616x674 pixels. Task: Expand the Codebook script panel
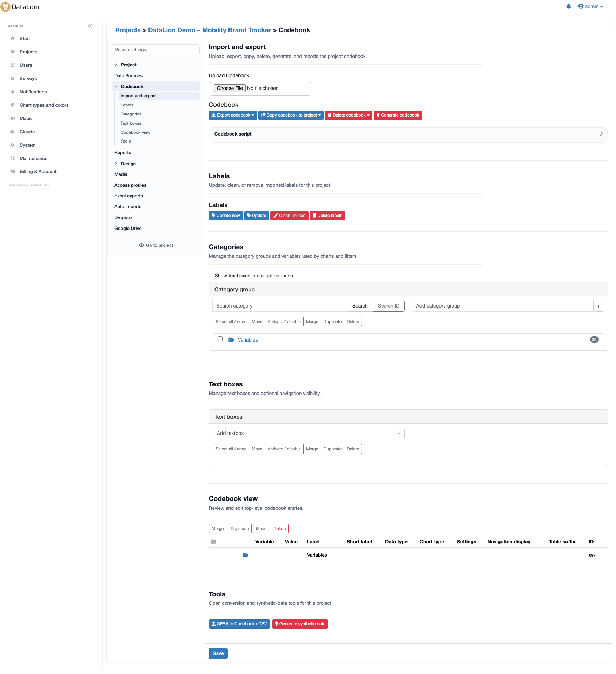tap(408, 134)
